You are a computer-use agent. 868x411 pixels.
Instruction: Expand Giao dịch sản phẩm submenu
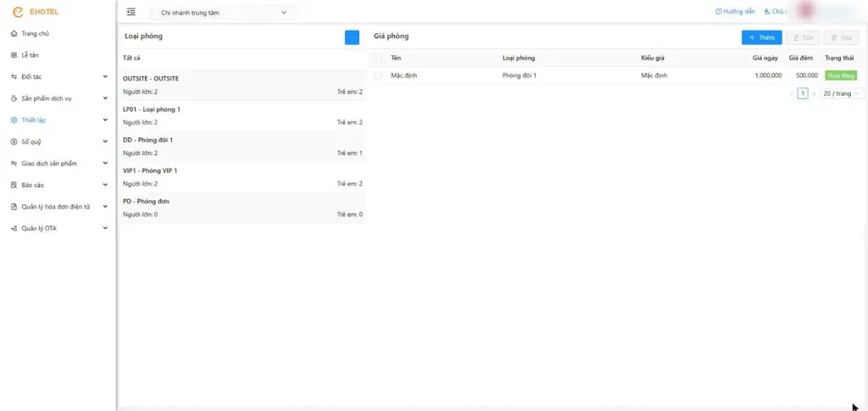tap(105, 164)
